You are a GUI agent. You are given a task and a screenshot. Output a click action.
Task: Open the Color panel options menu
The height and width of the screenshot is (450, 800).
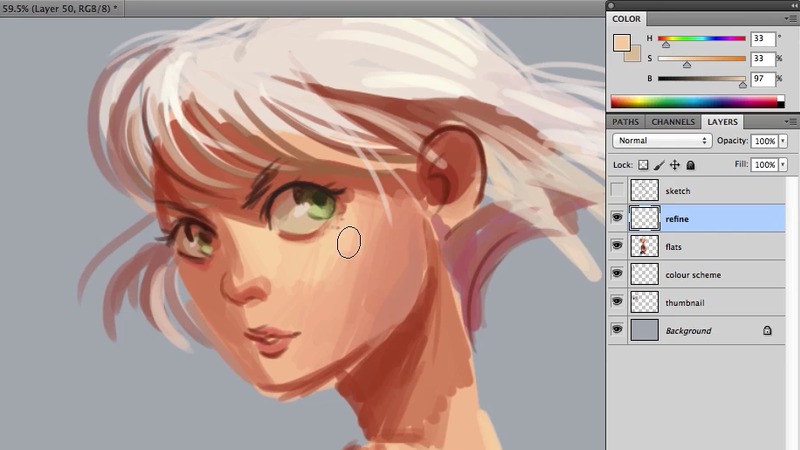click(790, 19)
